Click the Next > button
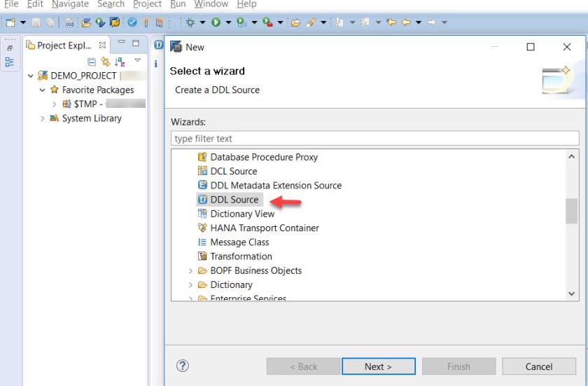This screenshot has height=386, width=588. click(x=378, y=366)
